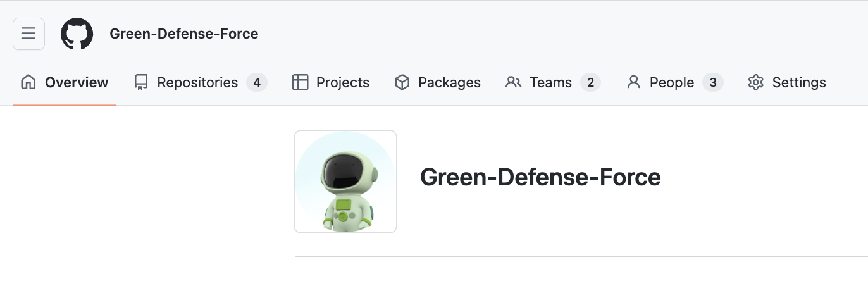This screenshot has height=286, width=868.
Task: Click the Packages box icon
Action: pos(402,82)
